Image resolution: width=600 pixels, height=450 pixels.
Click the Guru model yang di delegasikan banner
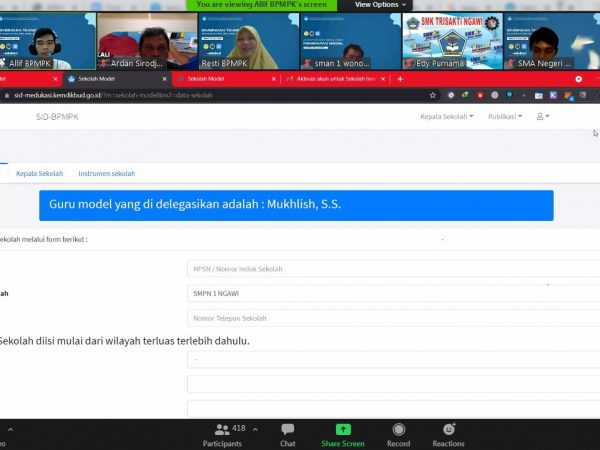point(296,205)
